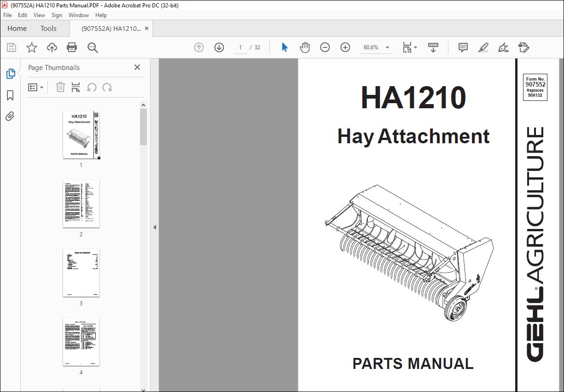Rotate pages counterclockwise in thumbnails panel
Image resolution: width=564 pixels, height=392 pixels.
click(x=92, y=87)
